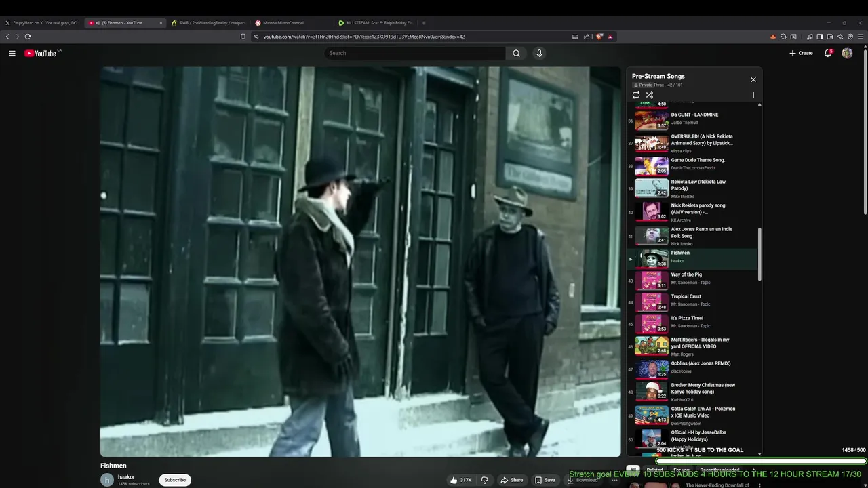Toggle loop playlist in Pre-Stream Songs

[636, 95]
